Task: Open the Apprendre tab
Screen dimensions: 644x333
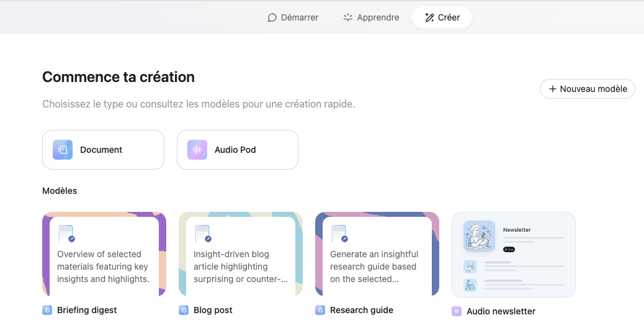Action: pos(371,17)
